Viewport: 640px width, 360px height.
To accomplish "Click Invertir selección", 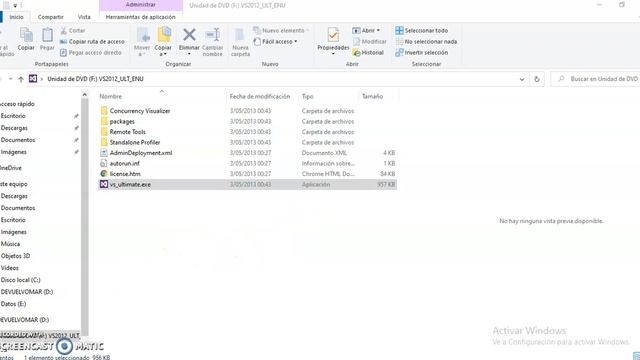I will [422, 53].
